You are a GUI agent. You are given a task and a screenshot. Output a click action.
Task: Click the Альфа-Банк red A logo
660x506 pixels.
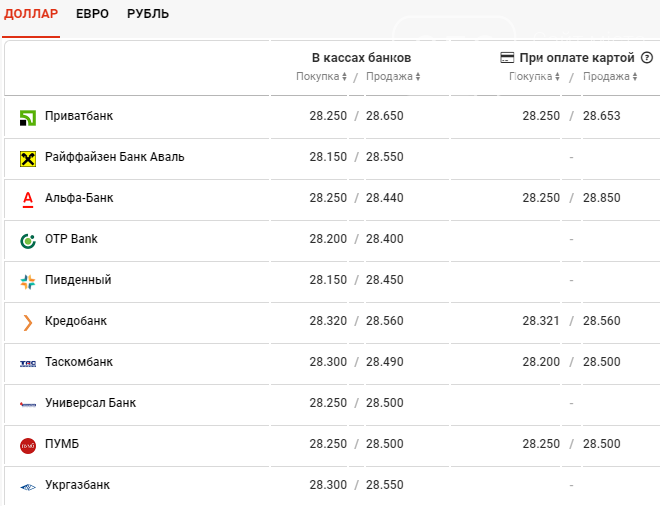pos(28,200)
